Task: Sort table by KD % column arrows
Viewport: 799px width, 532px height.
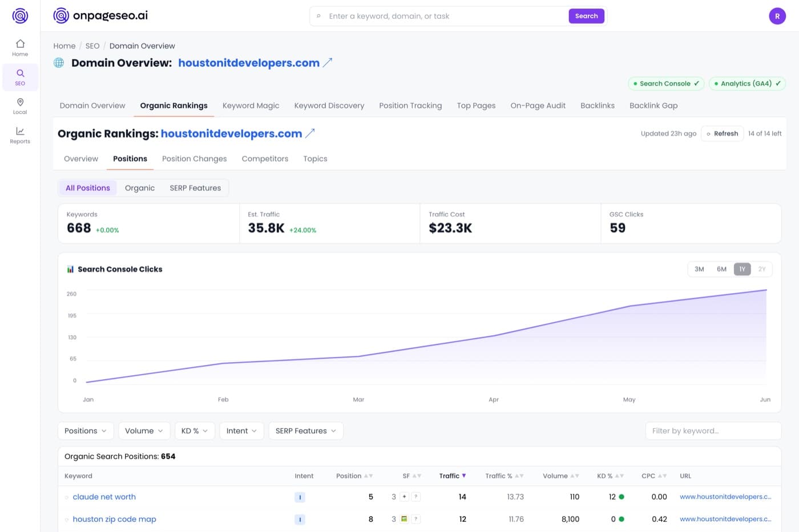Action: pyautogui.click(x=619, y=476)
